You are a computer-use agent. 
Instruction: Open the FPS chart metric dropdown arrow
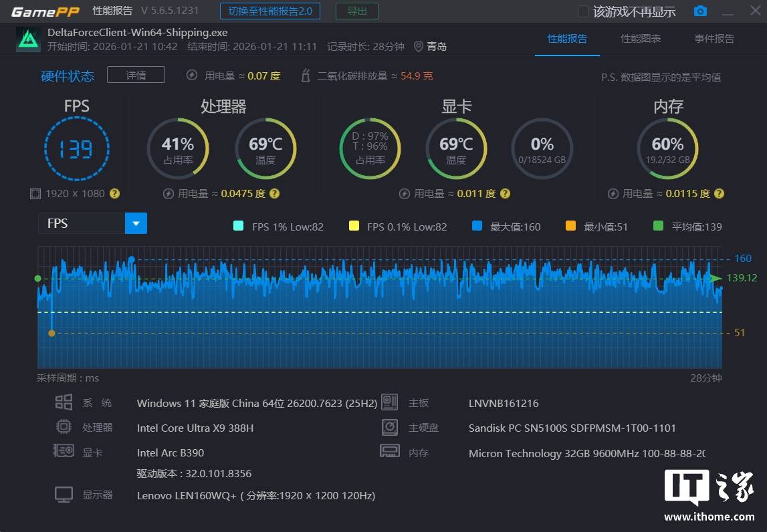[136, 223]
